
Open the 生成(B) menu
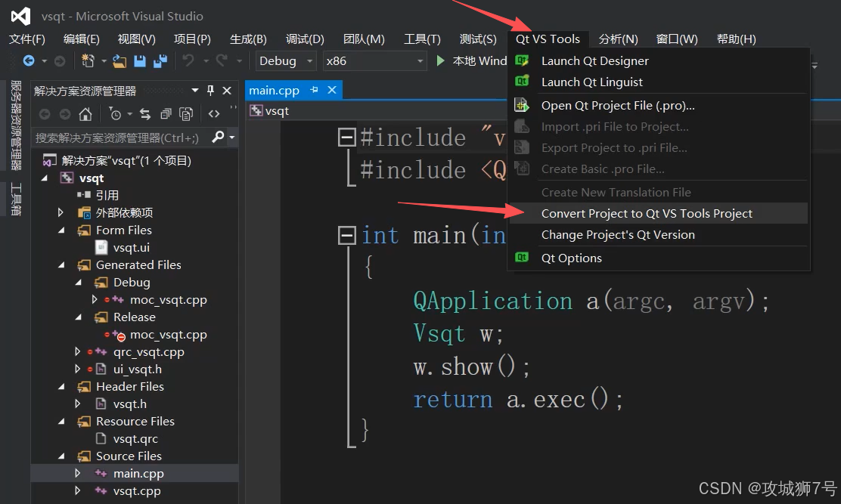click(x=248, y=39)
